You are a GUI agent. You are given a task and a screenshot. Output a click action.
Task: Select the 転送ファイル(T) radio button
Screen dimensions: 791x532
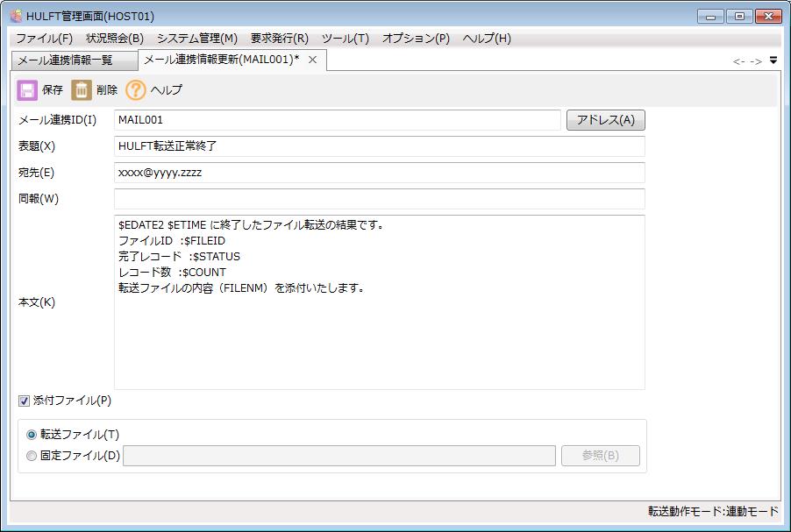coord(32,435)
